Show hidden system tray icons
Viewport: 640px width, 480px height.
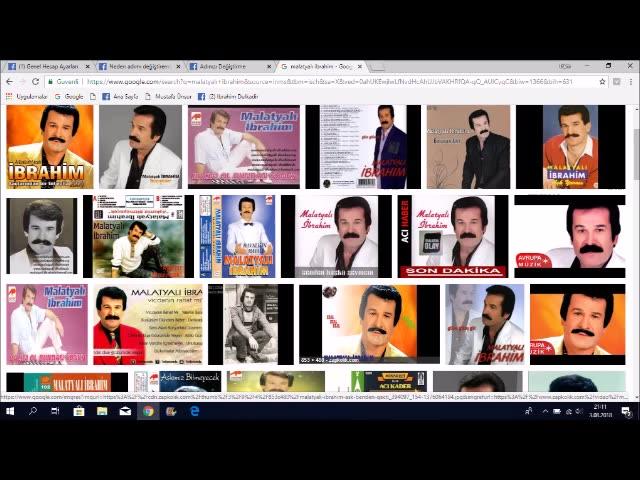pos(545,411)
